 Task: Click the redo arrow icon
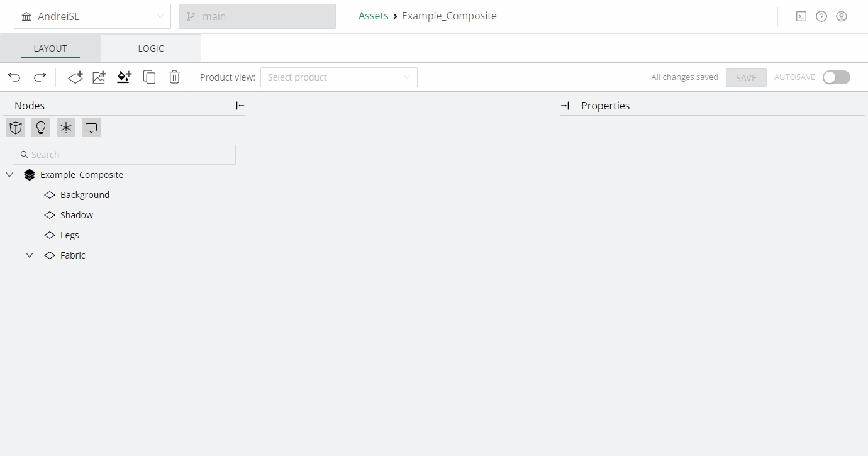point(40,77)
